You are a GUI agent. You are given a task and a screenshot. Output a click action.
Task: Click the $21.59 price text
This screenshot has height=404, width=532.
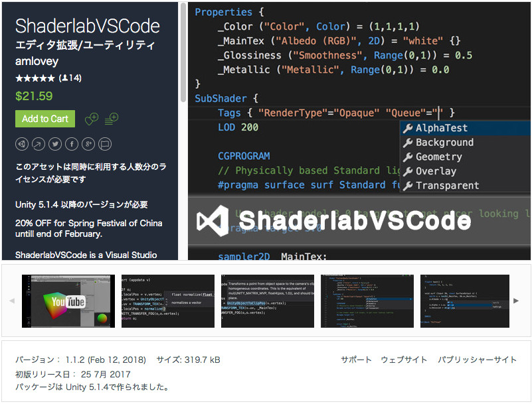[x=34, y=96]
